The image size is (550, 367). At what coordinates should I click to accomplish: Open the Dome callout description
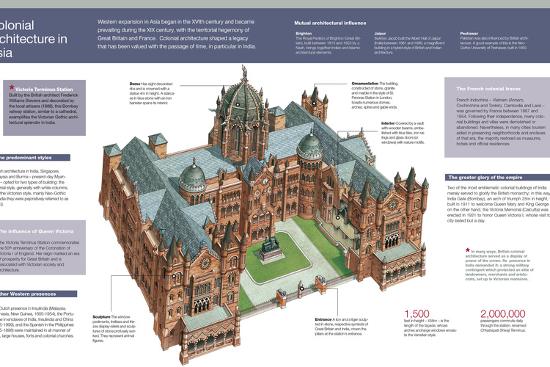(151, 94)
